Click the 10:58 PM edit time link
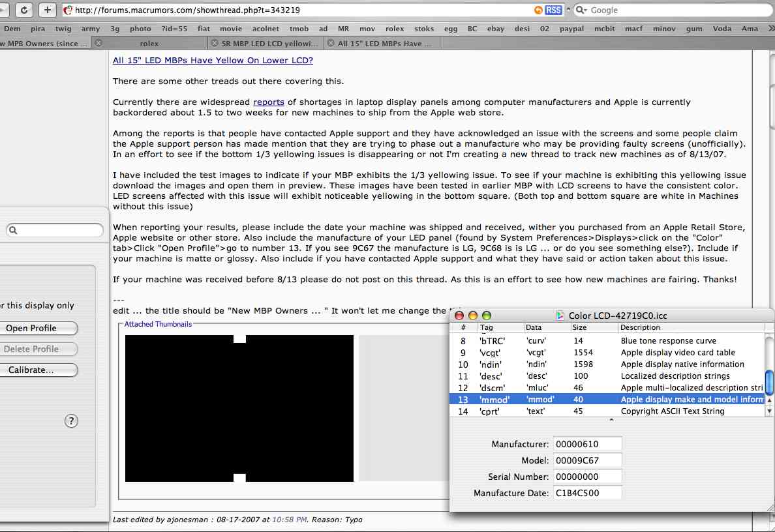The image size is (775, 532). 290,520
